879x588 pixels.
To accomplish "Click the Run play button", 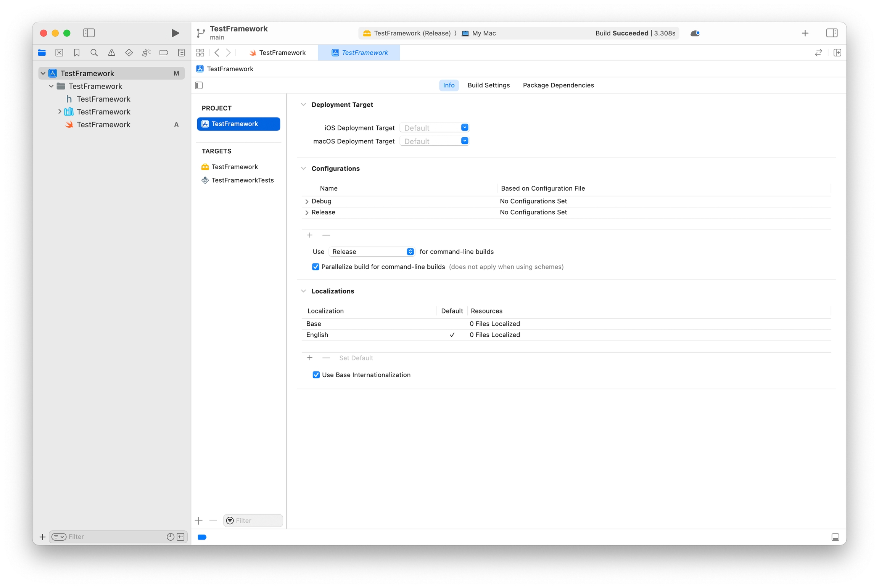I will coord(175,33).
